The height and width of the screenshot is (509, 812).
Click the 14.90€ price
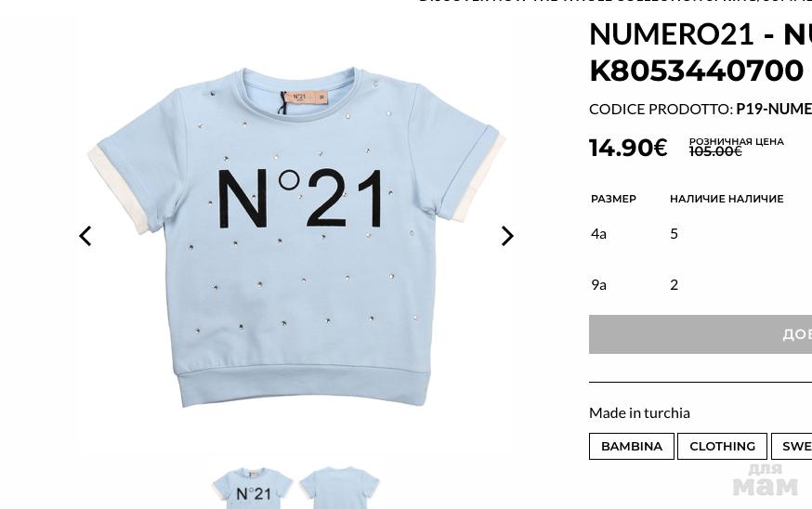628,148
